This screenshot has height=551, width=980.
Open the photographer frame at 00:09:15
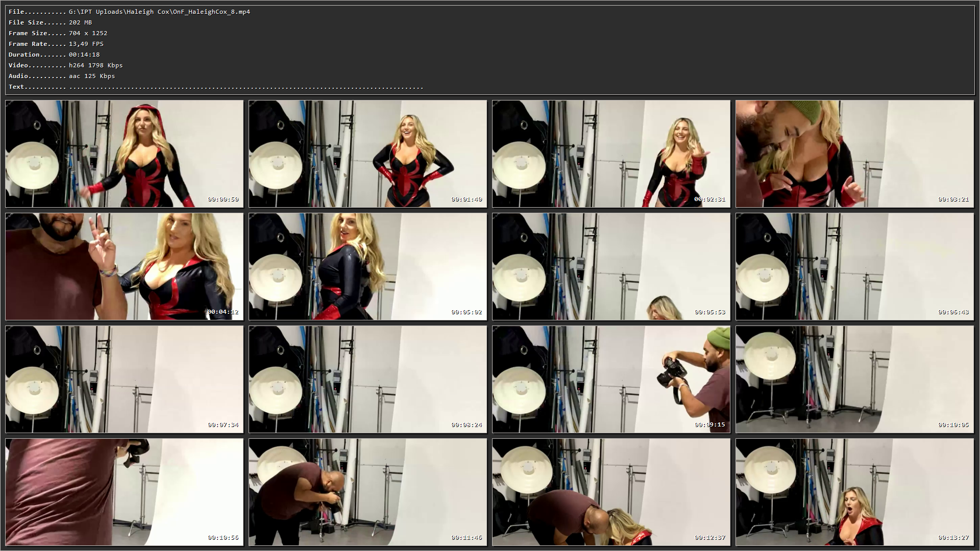pos(611,379)
